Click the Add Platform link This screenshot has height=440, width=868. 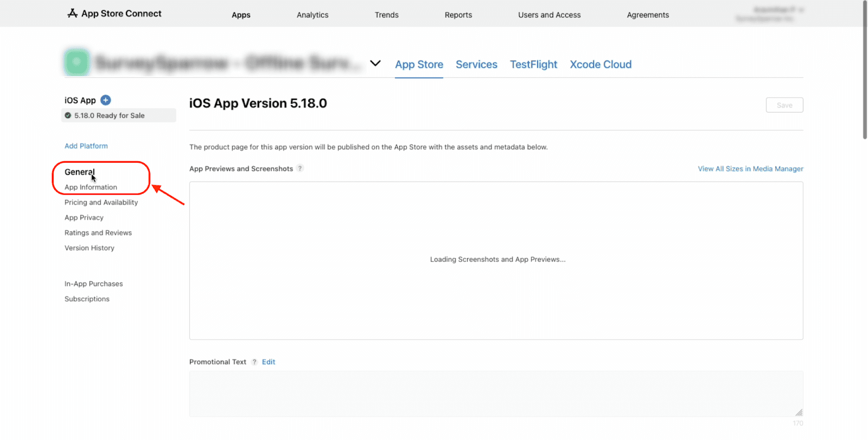pyautogui.click(x=86, y=146)
